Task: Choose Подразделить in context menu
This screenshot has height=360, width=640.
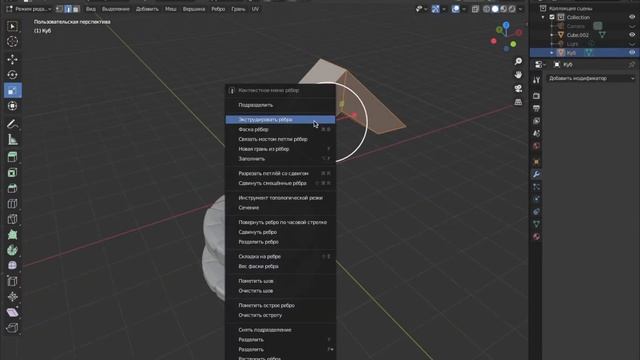Action: 280,105
